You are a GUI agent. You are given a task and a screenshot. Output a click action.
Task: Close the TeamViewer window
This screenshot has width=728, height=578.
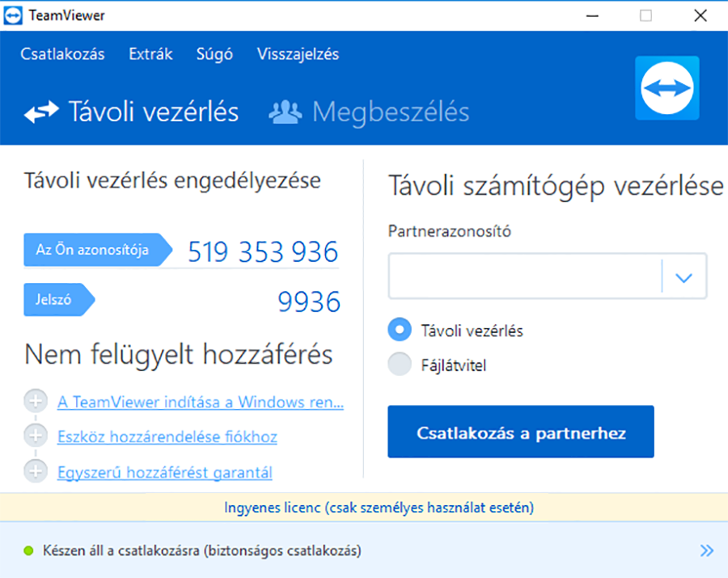coord(700,16)
